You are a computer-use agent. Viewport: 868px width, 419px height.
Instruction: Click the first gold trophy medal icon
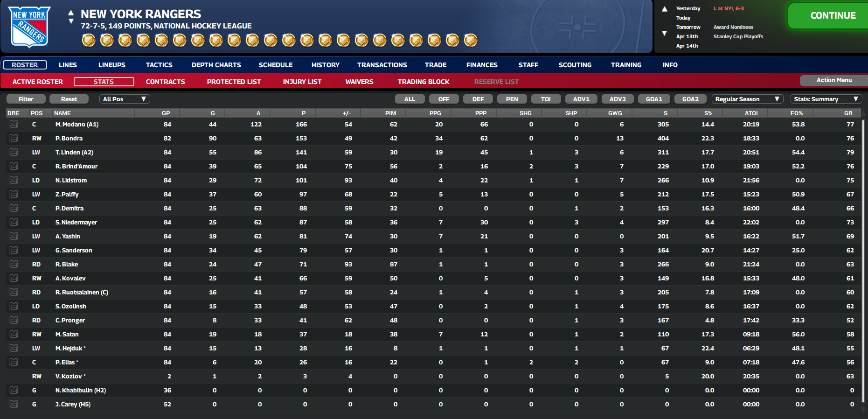89,41
